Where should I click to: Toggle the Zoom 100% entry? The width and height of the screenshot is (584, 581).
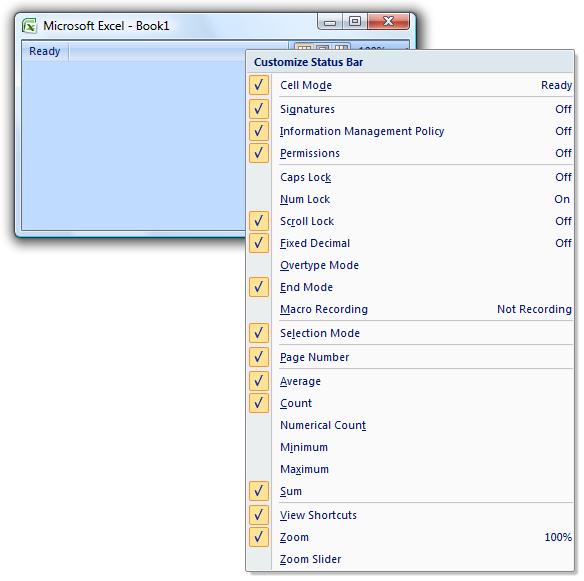click(410, 537)
